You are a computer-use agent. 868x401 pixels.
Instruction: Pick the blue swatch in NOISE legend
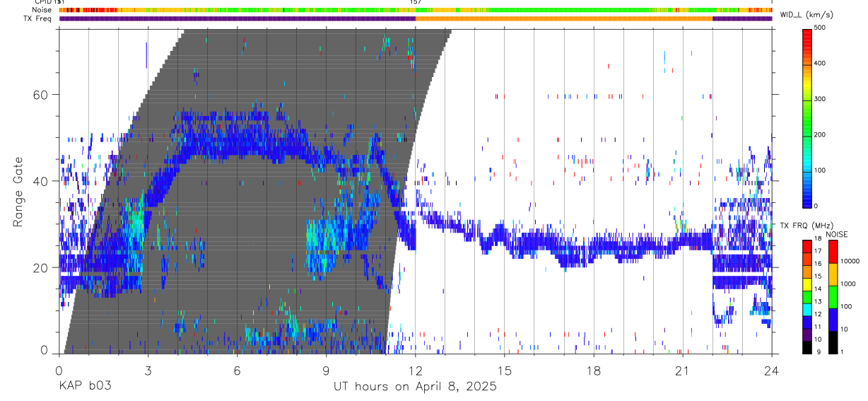tap(833, 320)
